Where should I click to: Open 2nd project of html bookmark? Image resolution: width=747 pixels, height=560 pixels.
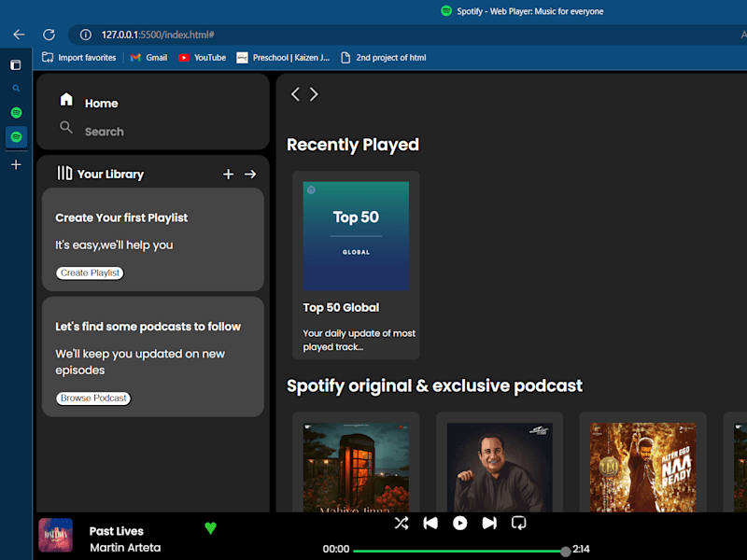[x=384, y=58]
